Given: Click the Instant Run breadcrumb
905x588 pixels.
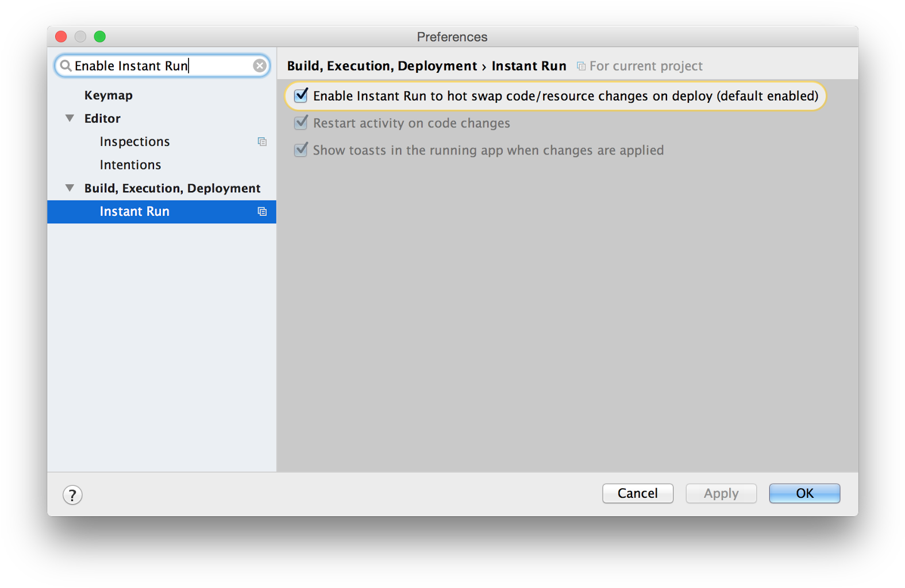Looking at the screenshot, I should 528,65.
